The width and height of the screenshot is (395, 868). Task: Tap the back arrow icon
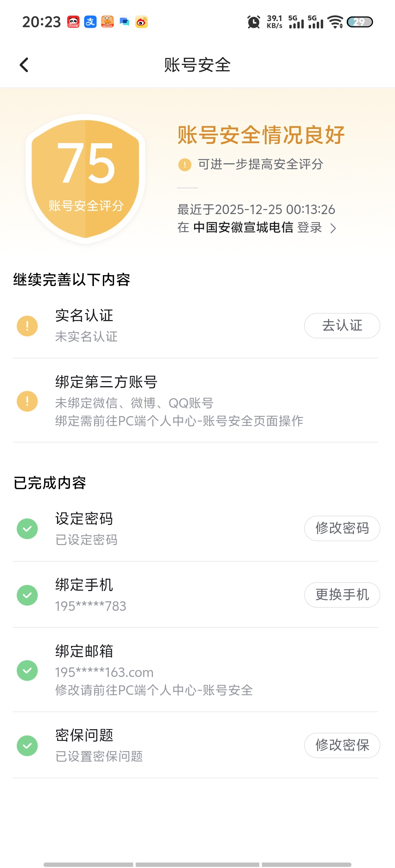pyautogui.click(x=24, y=65)
